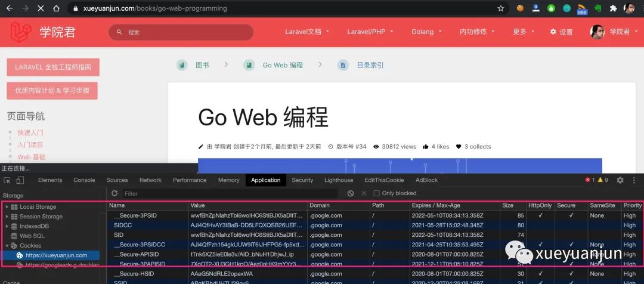The width and height of the screenshot is (644, 284).
Task: Click the site 搜索 search box
Action: click(181, 32)
